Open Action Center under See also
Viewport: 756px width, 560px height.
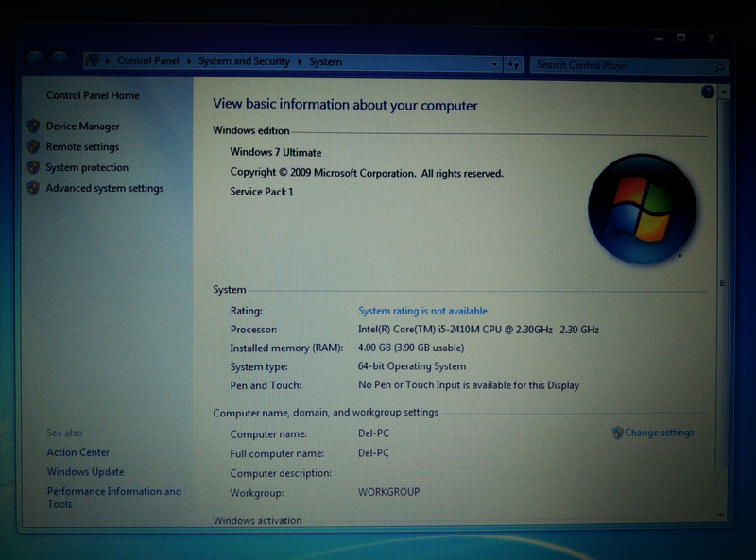78,452
